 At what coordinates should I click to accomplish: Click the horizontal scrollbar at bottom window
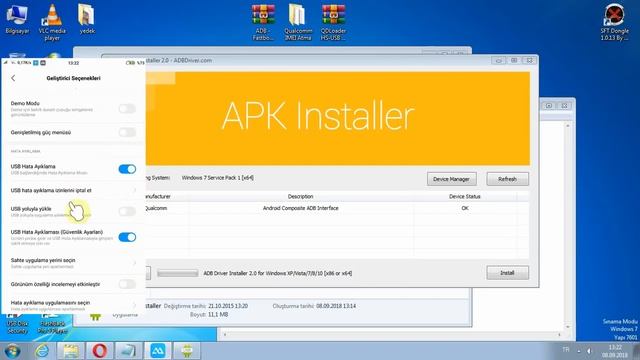392,335
